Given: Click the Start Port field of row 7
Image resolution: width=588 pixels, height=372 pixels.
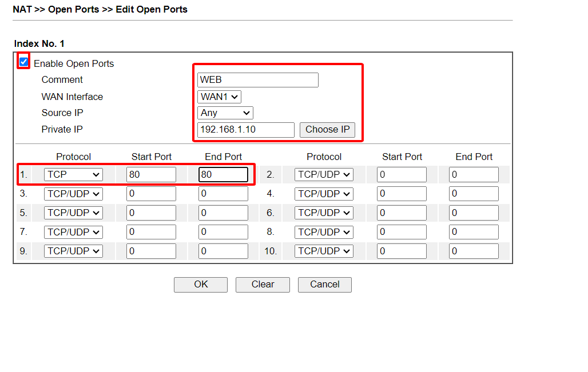Looking at the screenshot, I should pos(151,232).
